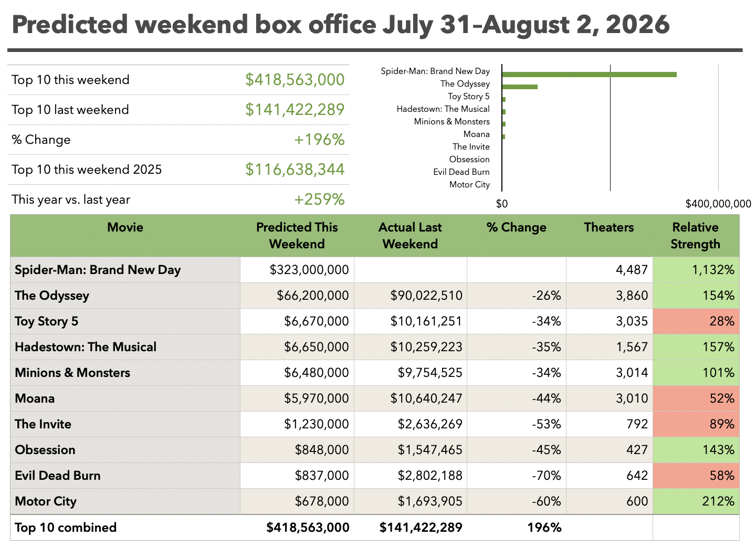The width and height of the screenshot is (756, 547).
Task: Select the -26% change cell
Action: pyautogui.click(x=517, y=296)
